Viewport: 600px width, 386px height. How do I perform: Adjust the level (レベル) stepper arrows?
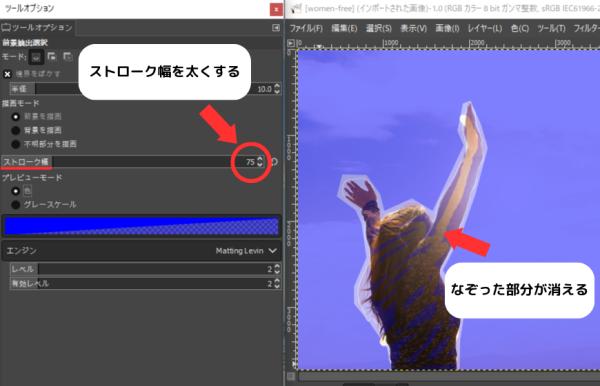[x=277, y=269]
